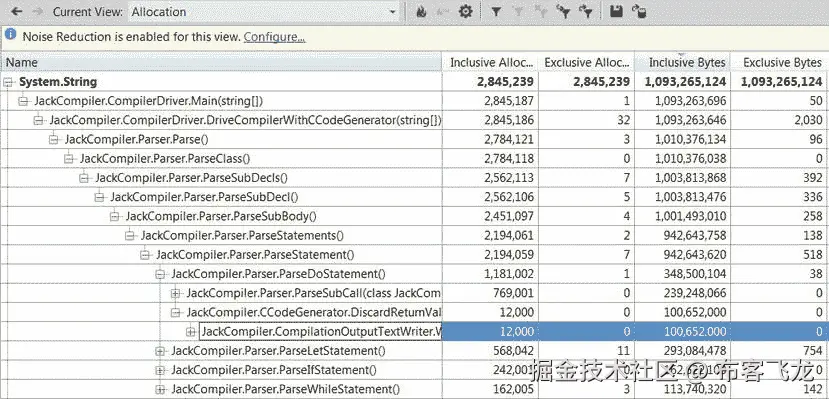Click the exclusive bytes value 754
The width and height of the screenshot is (829, 399).
pyautogui.click(x=813, y=351)
